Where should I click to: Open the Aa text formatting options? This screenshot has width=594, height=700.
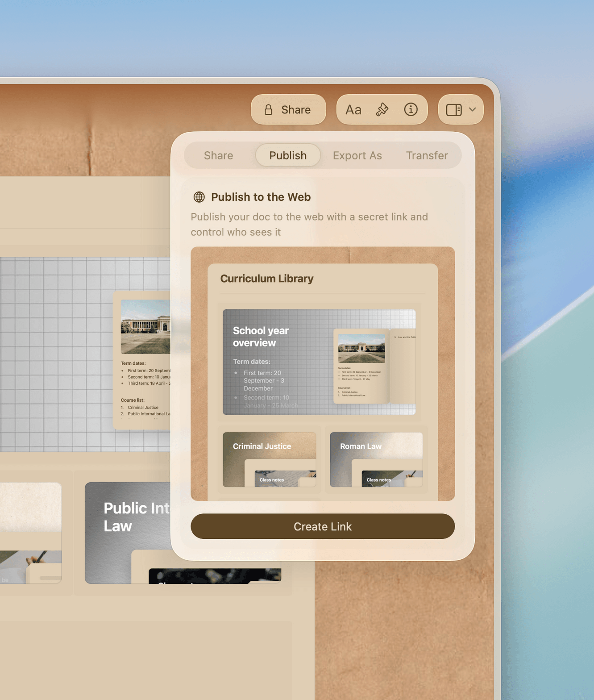coord(353,110)
